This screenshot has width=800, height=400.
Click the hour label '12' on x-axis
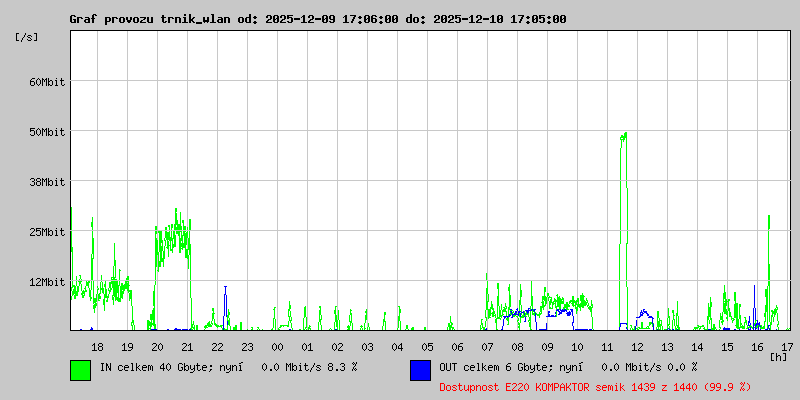637,347
